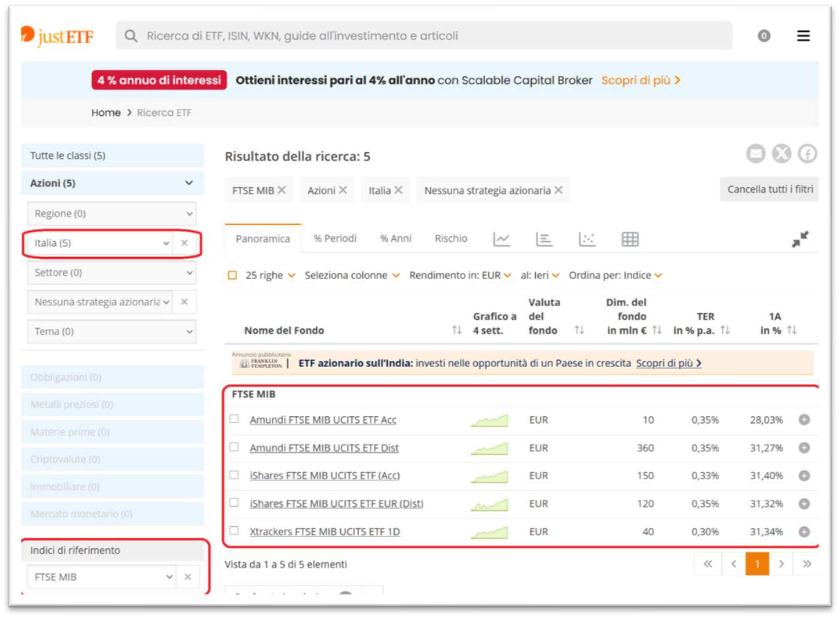
Task: Remove the FTSE MIB filter tag
Action: 282,190
